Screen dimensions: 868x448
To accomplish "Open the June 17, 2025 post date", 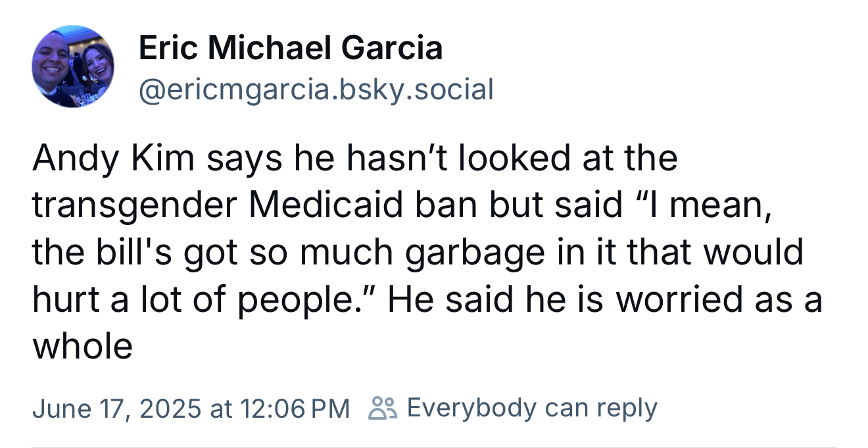I will 116,409.
